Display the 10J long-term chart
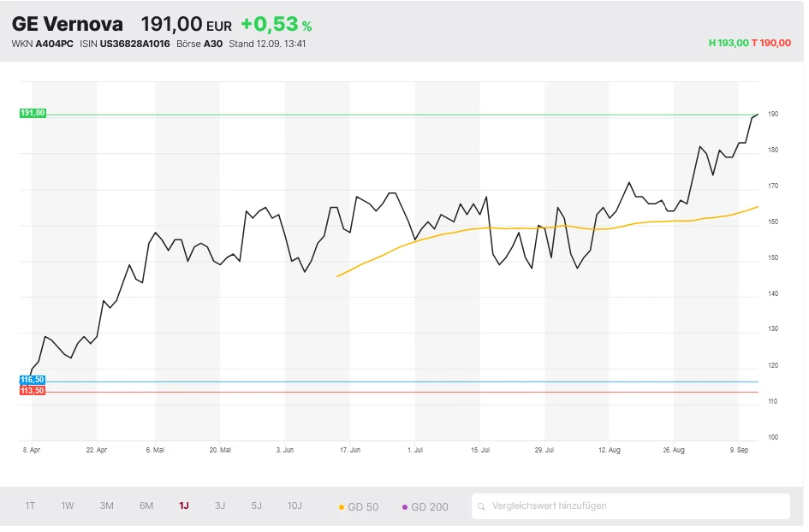Viewport: 809px width, 532px height. click(294, 505)
